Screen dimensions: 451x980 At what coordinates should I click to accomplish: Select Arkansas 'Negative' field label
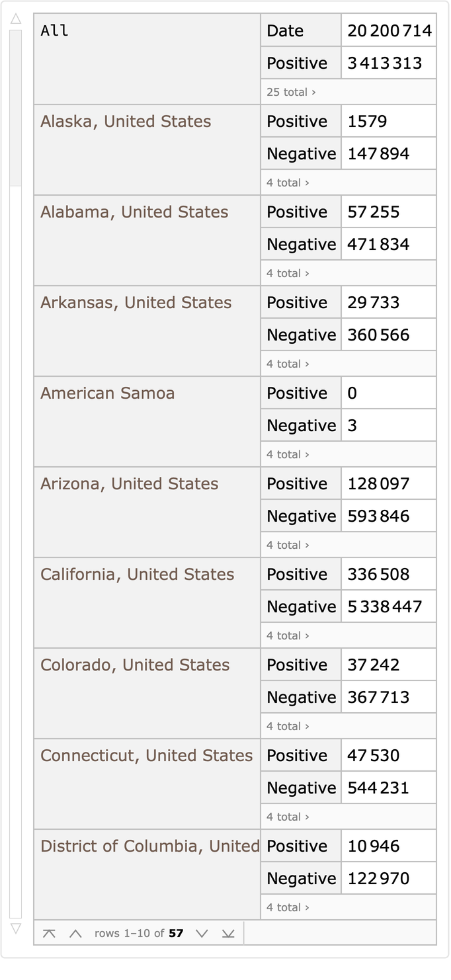(301, 335)
